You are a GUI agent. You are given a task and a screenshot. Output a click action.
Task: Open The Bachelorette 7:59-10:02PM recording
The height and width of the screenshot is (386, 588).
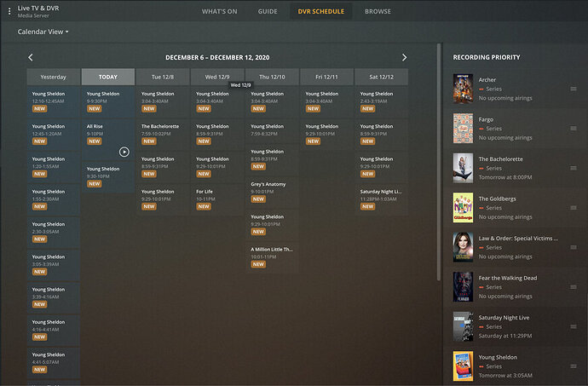[x=163, y=135]
